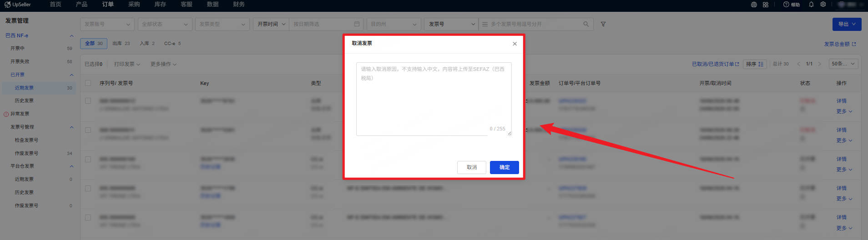Open the 订单 menu
This screenshot has height=240, width=868.
point(108,5)
